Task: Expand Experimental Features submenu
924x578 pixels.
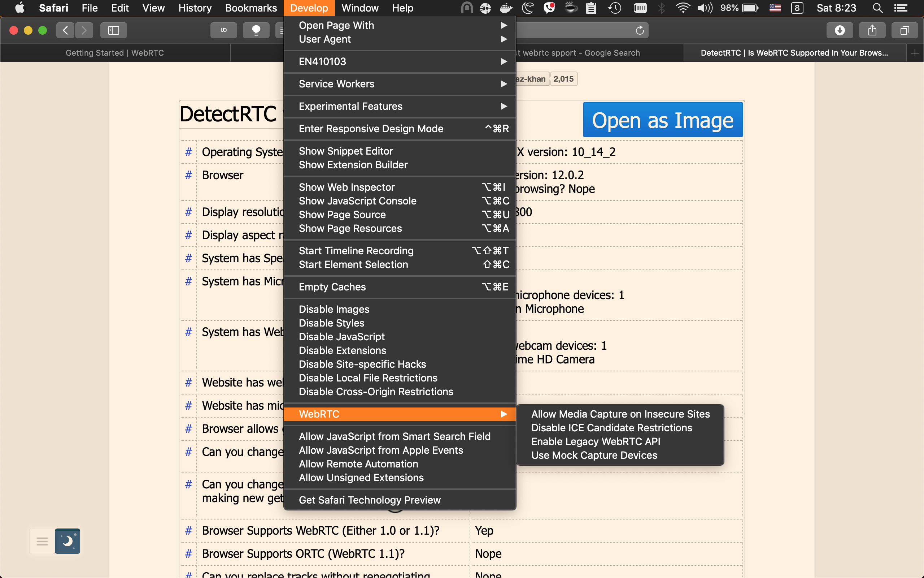Action: (400, 106)
